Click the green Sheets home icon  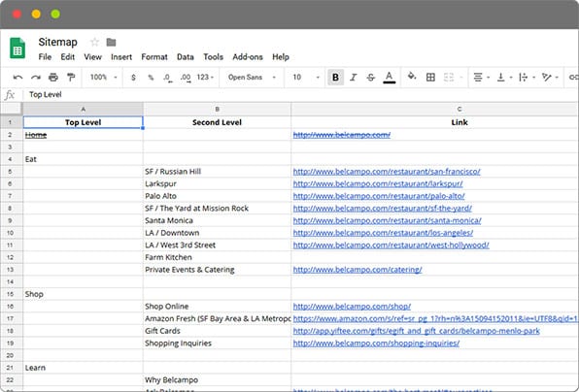17,48
